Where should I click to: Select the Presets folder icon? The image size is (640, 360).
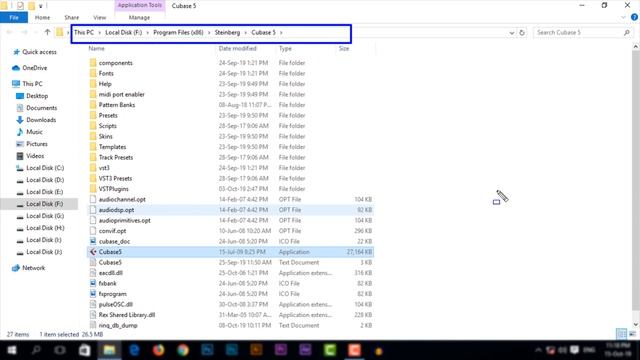[x=93, y=116]
